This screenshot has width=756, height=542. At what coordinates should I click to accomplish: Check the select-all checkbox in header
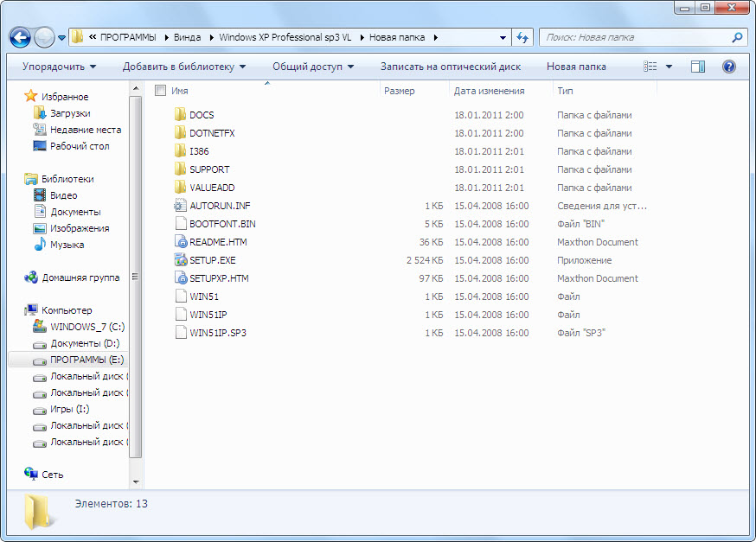[x=161, y=90]
